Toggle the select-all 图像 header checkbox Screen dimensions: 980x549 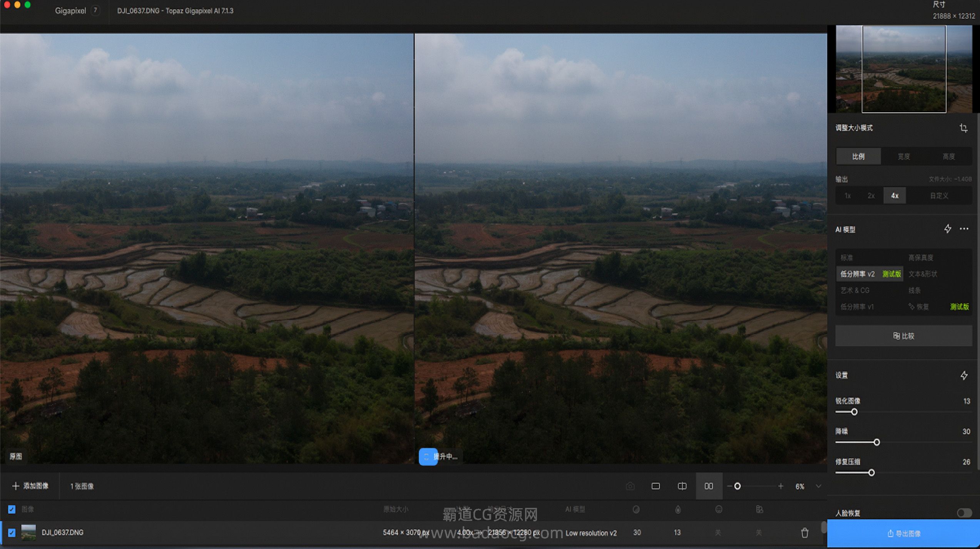12,509
